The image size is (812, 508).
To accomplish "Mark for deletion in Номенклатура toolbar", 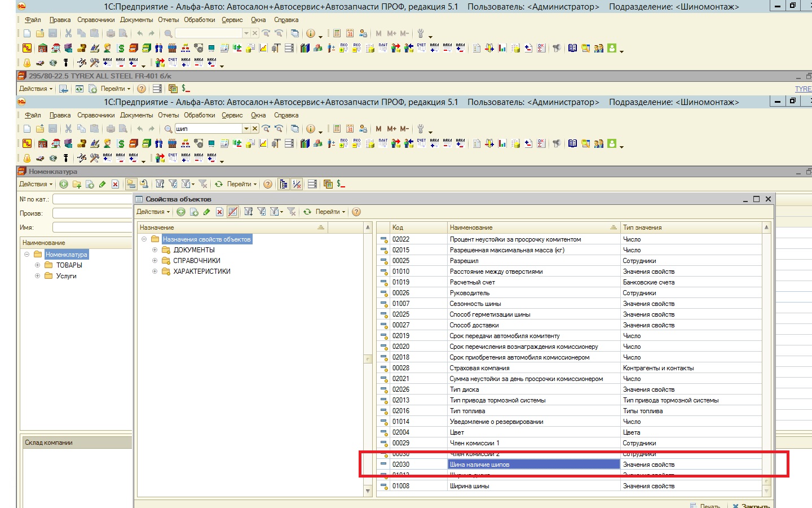I will click(115, 184).
